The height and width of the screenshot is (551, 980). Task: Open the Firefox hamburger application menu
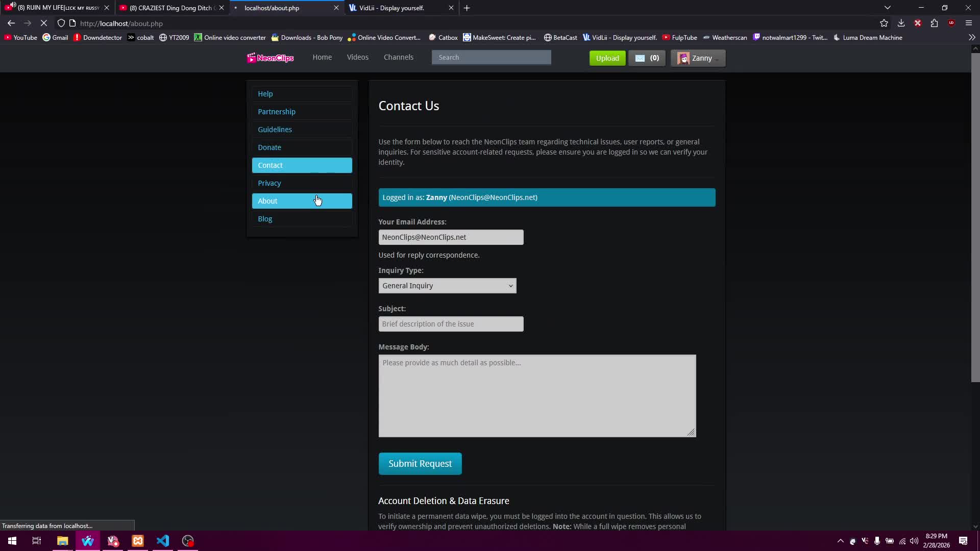click(x=968, y=23)
